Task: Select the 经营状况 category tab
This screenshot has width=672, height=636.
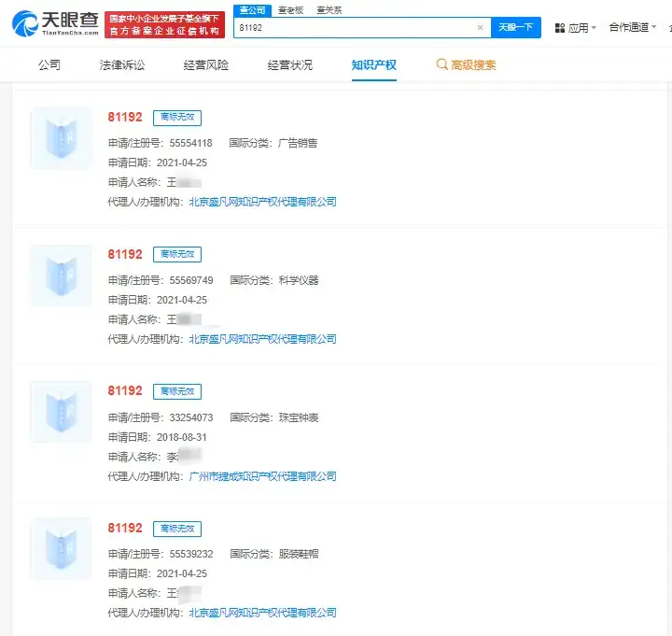Action: [x=290, y=65]
